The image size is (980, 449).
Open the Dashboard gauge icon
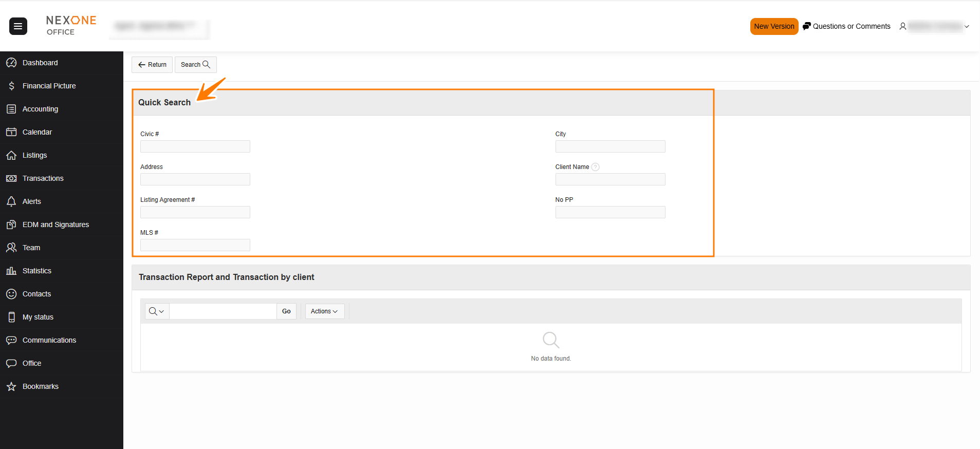point(11,63)
